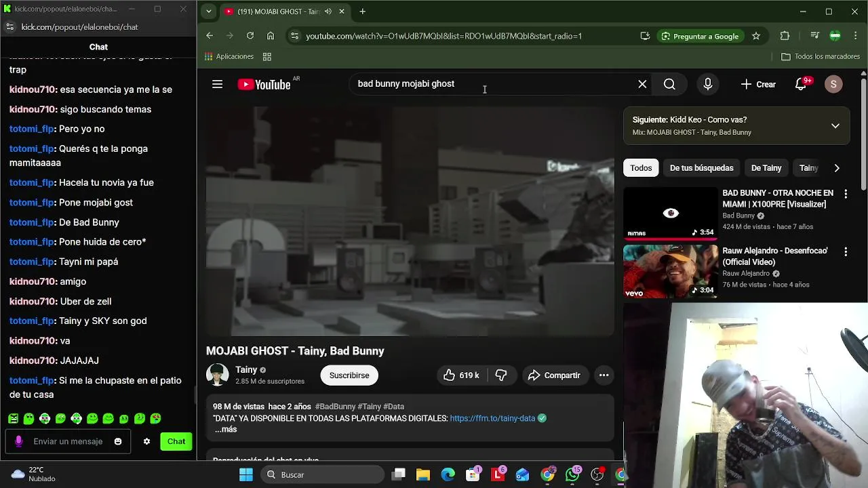The height and width of the screenshot is (488, 868).
Task: Dislike the MOJABI GHOST video
Action: pos(501,375)
